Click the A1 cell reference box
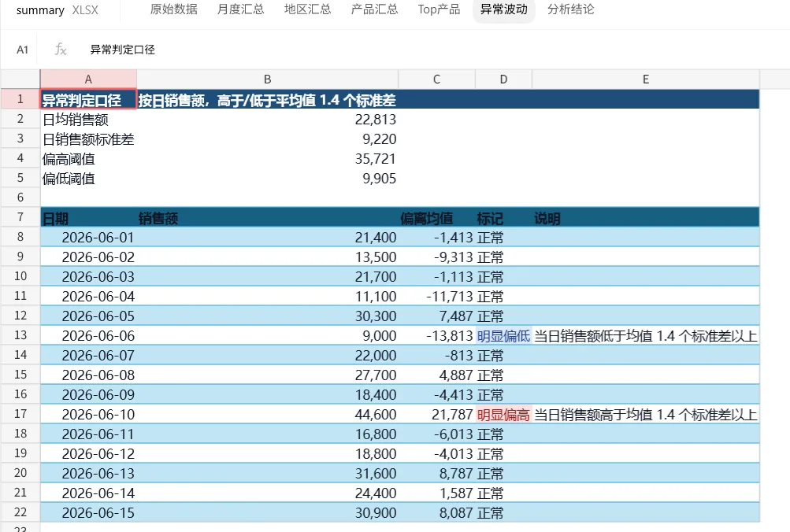The image size is (790, 532). coord(22,50)
